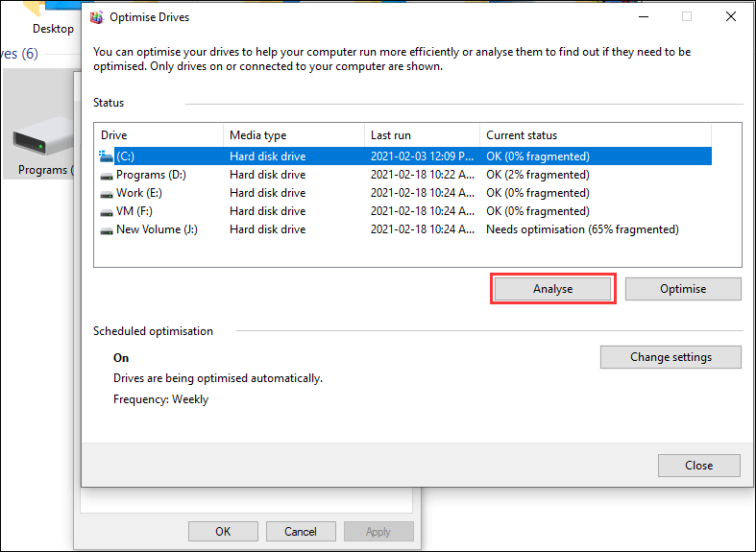Click OK in the properties dialog behind
The image size is (756, 552).
(x=223, y=531)
